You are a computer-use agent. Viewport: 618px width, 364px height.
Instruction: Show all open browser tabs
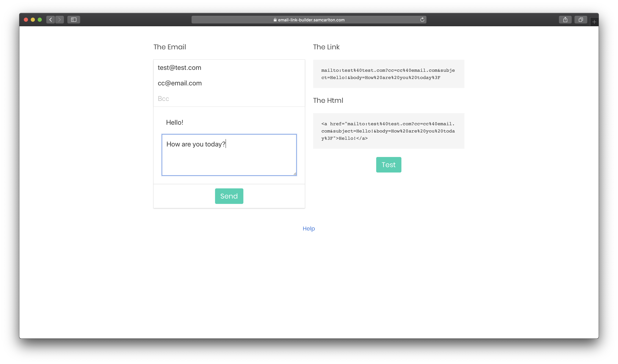click(581, 20)
